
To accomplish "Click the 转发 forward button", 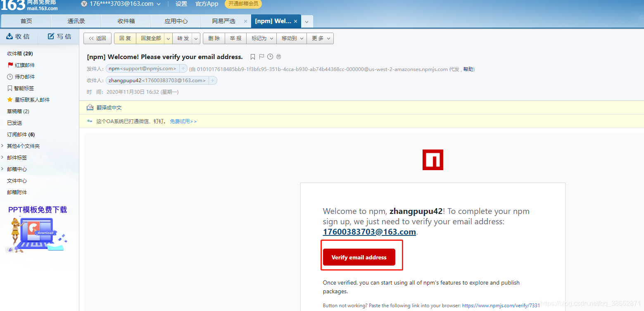I will tap(183, 38).
